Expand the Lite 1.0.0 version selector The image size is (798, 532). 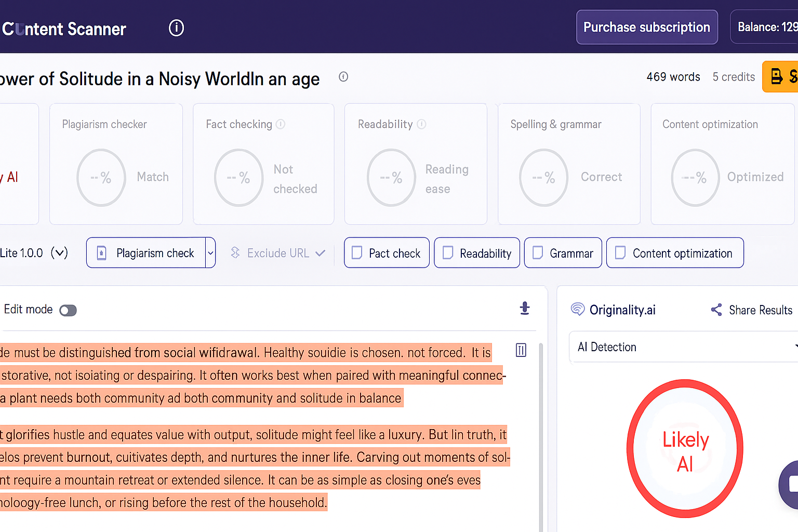click(x=59, y=253)
